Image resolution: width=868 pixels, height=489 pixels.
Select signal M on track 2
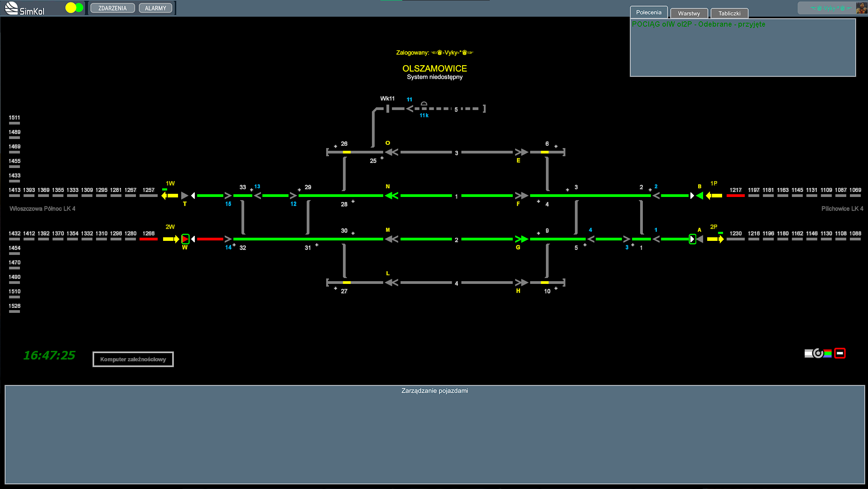click(391, 239)
